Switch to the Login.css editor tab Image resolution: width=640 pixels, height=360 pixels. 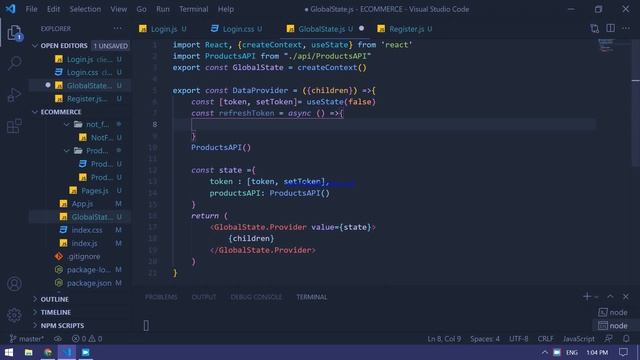[x=238, y=29]
